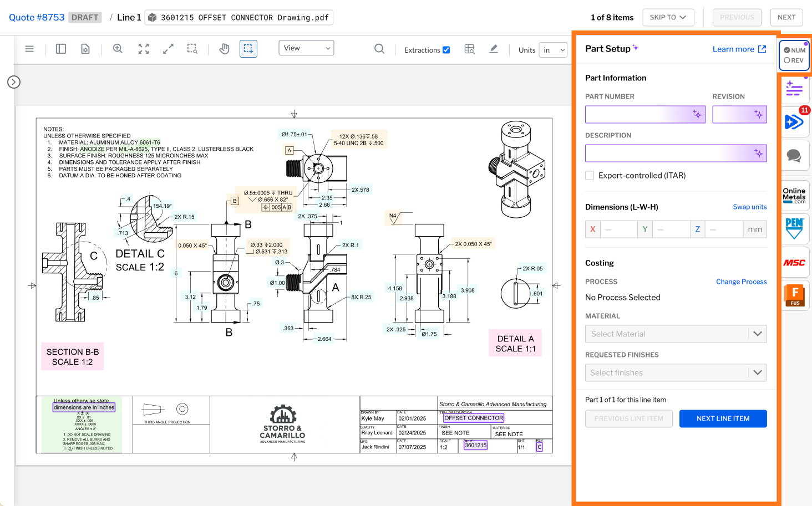The height and width of the screenshot is (506, 812).
Task: Click the NEXT button in the header
Action: tap(786, 17)
